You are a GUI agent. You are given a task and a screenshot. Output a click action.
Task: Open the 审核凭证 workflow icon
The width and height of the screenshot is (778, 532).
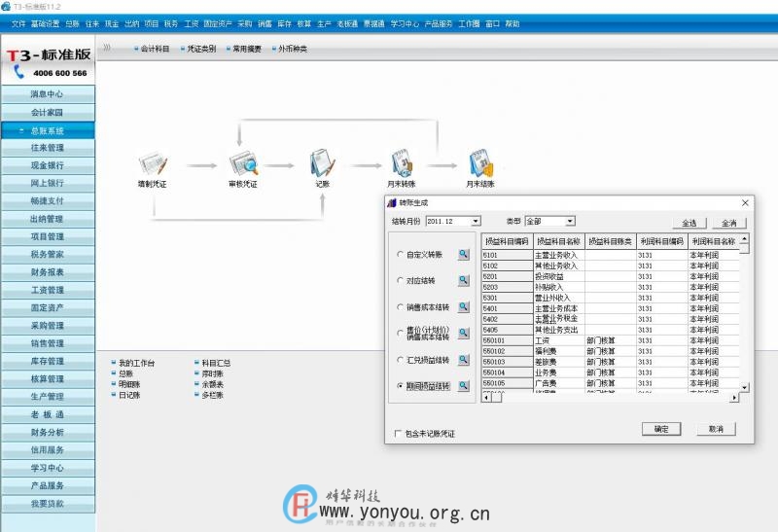(x=243, y=163)
